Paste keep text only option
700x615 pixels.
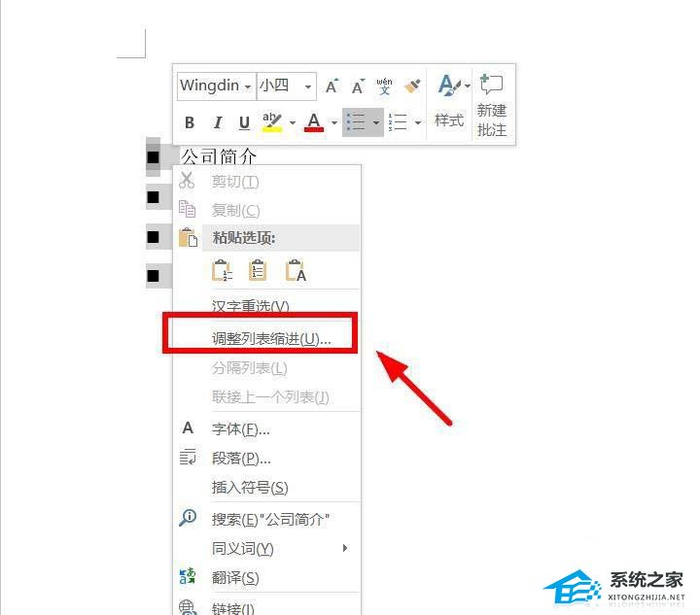pyautogui.click(x=296, y=270)
